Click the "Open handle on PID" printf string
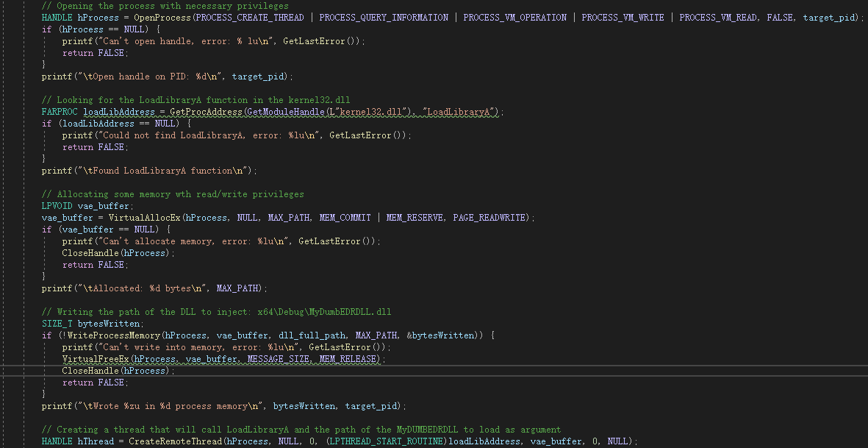Screen dimensions: 868x448 (x=150, y=77)
